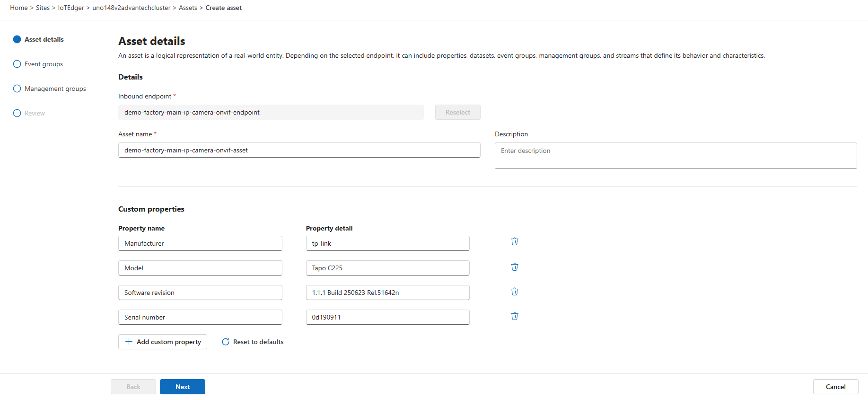Edit the Tapo C225 property detail field
Image resolution: width=868 pixels, height=400 pixels.
tap(387, 268)
